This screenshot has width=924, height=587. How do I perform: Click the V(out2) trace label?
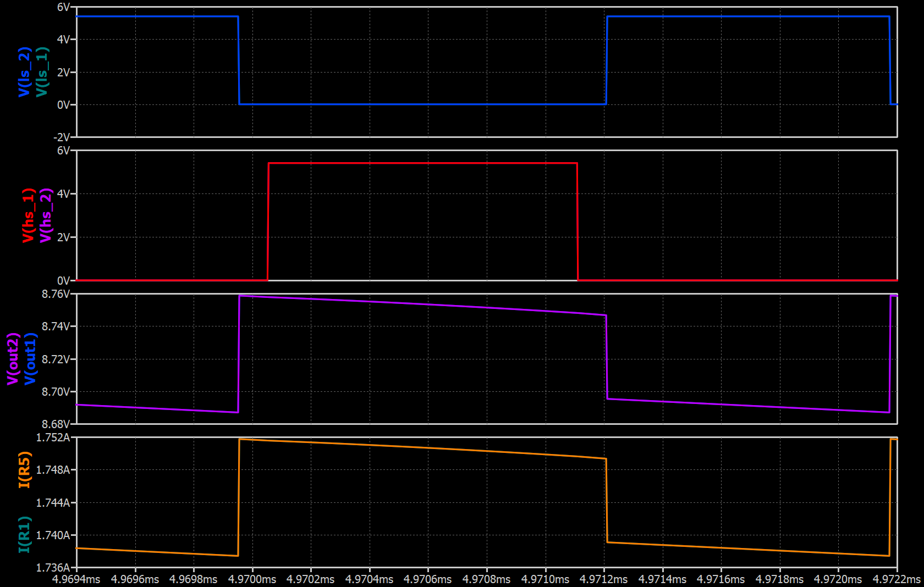pyautogui.click(x=13, y=359)
